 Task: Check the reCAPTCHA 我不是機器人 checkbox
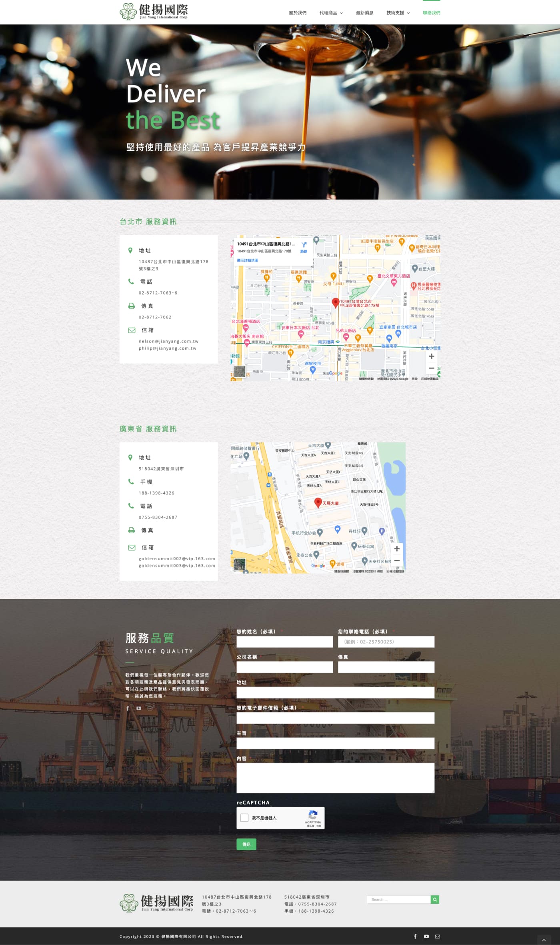244,818
